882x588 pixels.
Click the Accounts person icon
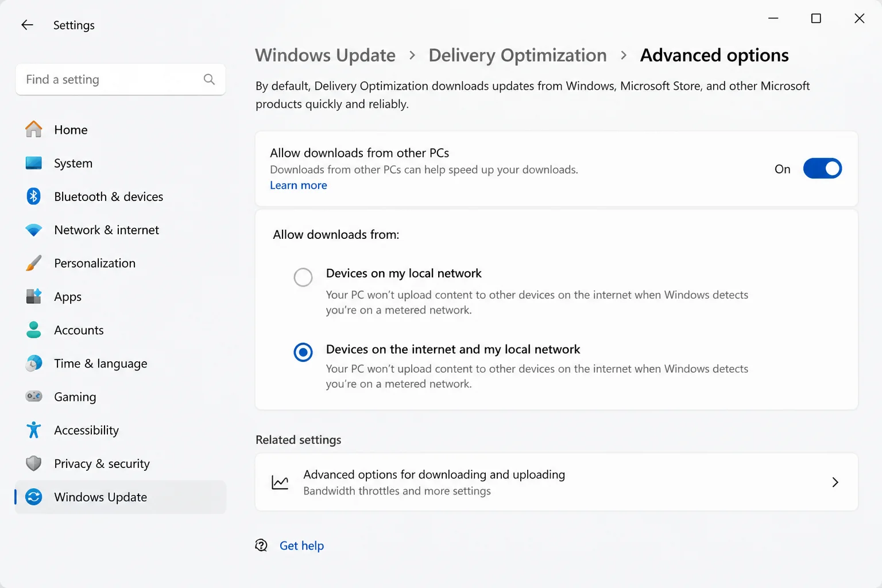point(34,330)
